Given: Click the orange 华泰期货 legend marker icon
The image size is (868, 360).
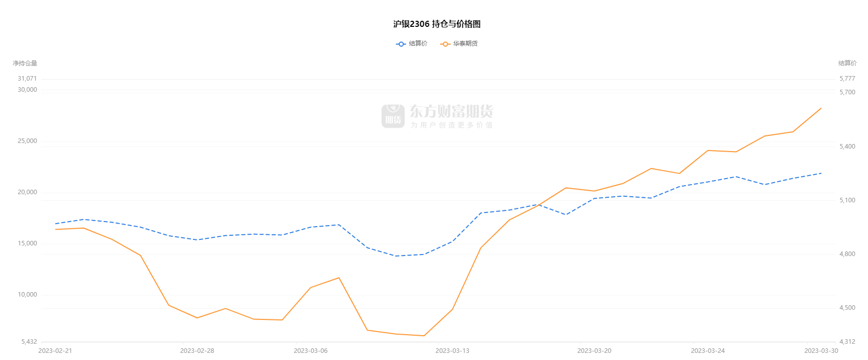Looking at the screenshot, I should tap(445, 44).
